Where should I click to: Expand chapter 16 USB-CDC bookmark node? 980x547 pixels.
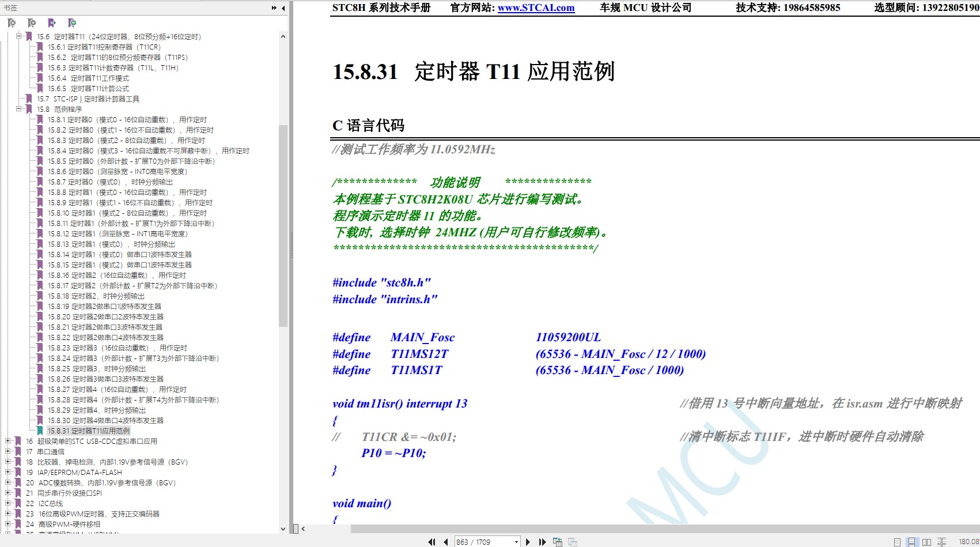(x=8, y=442)
